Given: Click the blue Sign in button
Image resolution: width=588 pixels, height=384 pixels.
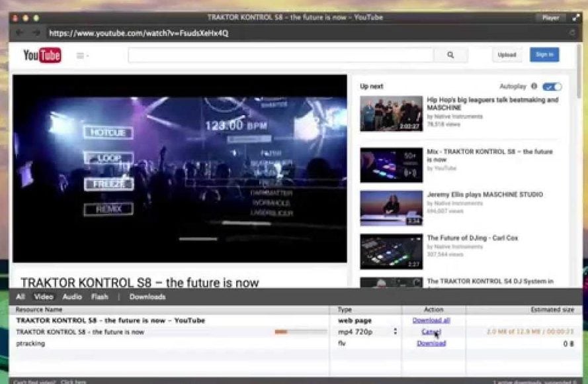Looking at the screenshot, I should [544, 55].
